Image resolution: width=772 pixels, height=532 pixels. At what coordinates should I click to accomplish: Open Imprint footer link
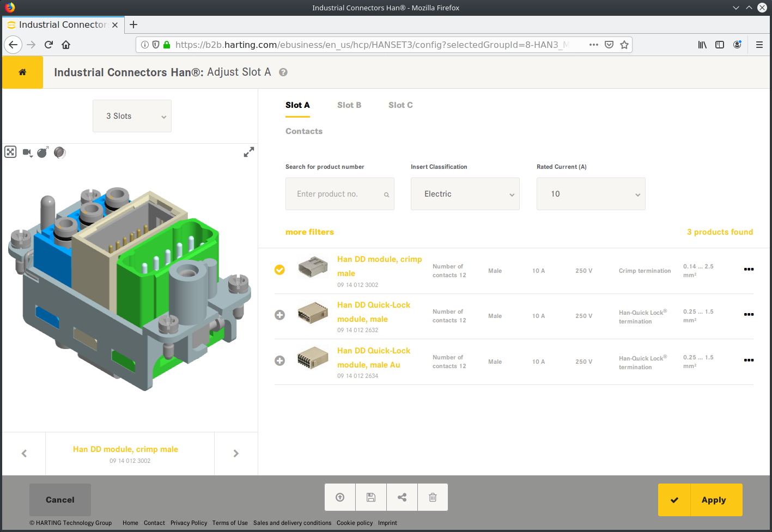click(x=387, y=523)
